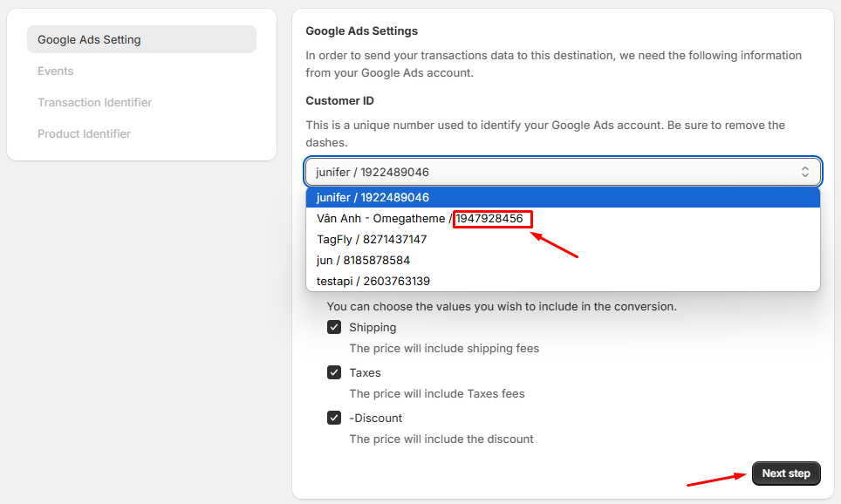This screenshot has height=504, width=841.
Task: Choose Vân Anh - Omegatheme account option
Action: (563, 218)
